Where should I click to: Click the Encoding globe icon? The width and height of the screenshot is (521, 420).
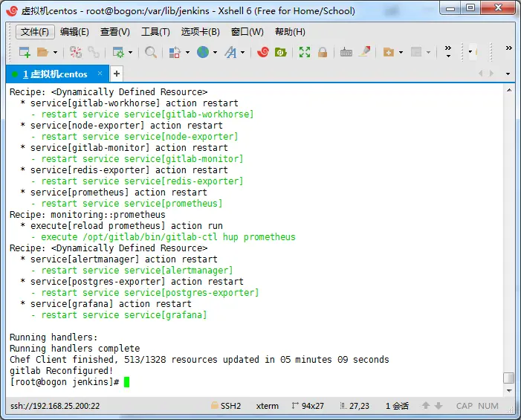pyautogui.click(x=203, y=52)
